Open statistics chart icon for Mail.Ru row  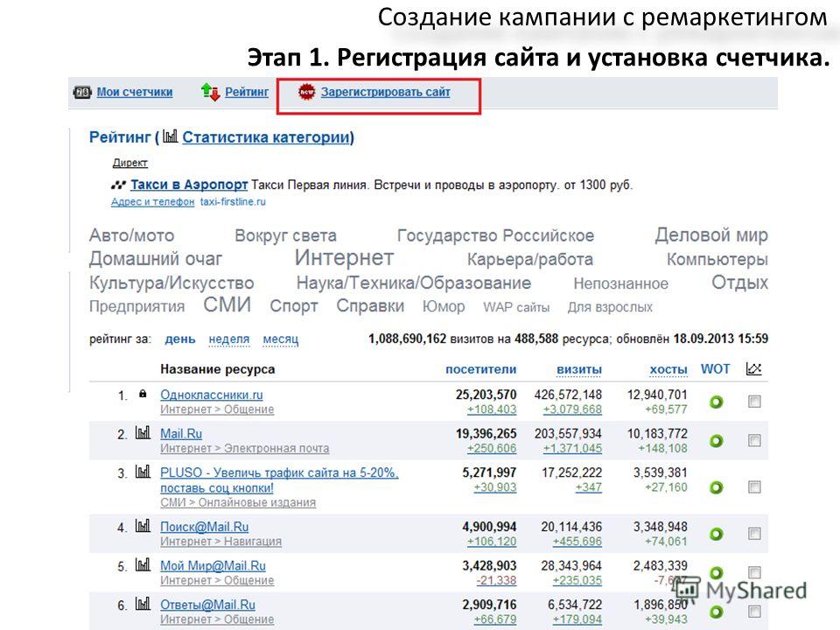143,433
